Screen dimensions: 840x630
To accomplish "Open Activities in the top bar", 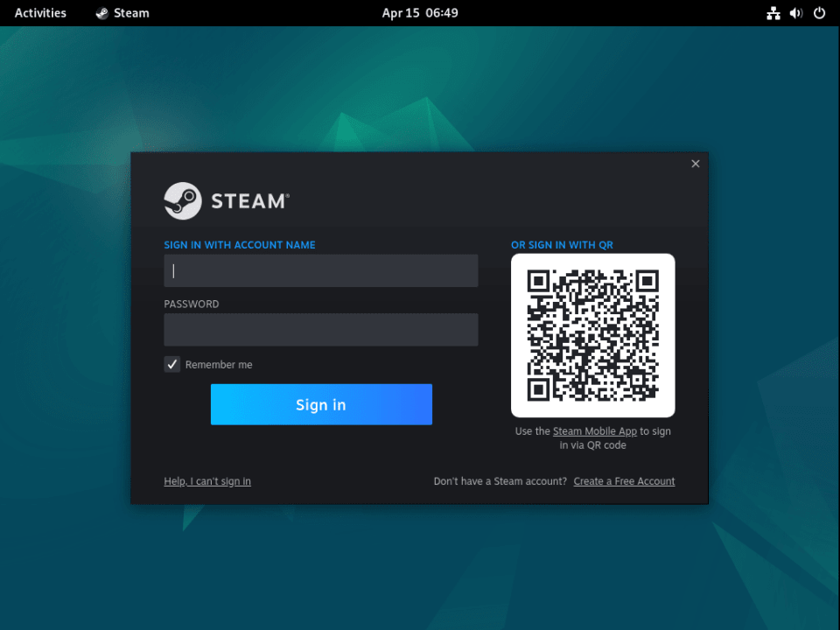I will pos(40,13).
